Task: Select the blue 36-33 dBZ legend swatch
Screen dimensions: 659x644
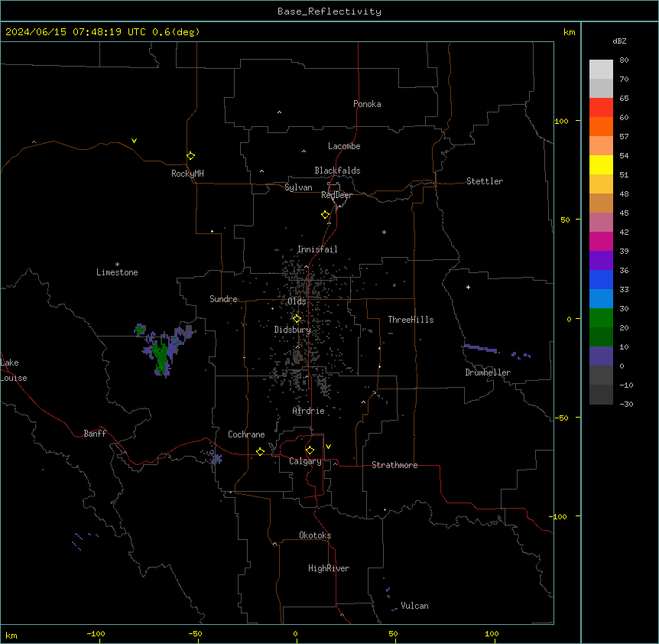Action: pyautogui.click(x=601, y=279)
